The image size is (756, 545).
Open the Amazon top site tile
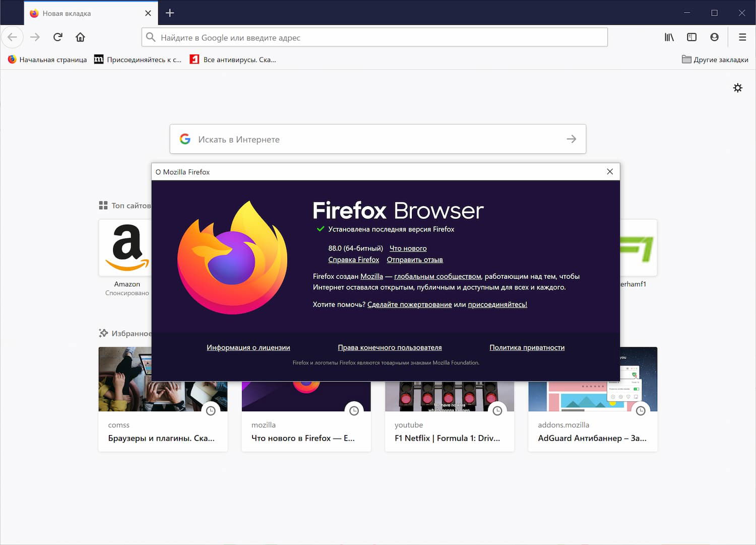click(125, 247)
